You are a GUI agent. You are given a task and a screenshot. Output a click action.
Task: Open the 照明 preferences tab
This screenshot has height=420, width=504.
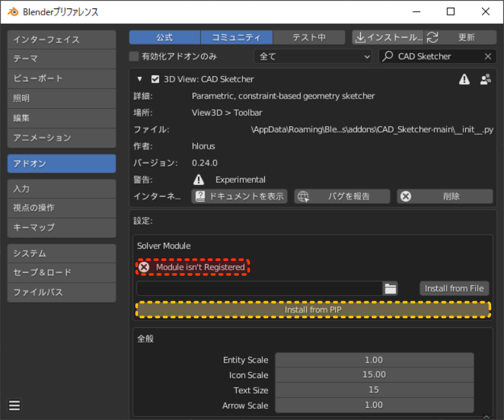(x=61, y=99)
